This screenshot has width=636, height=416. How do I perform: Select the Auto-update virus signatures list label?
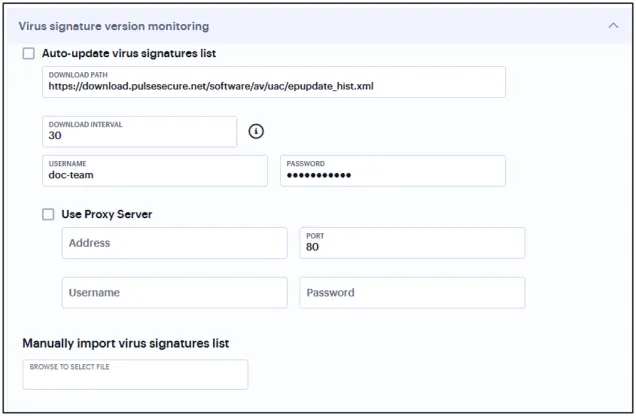(x=129, y=54)
